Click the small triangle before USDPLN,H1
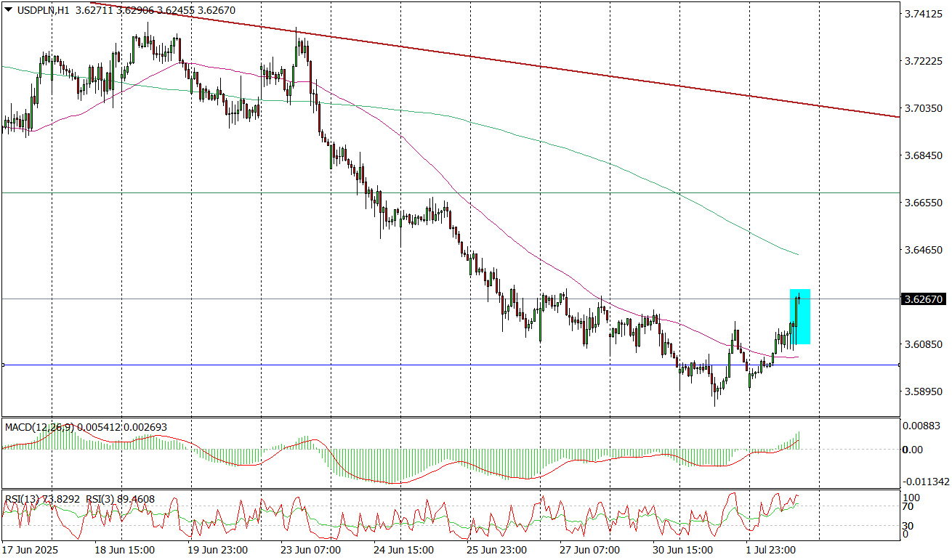 tap(8, 11)
